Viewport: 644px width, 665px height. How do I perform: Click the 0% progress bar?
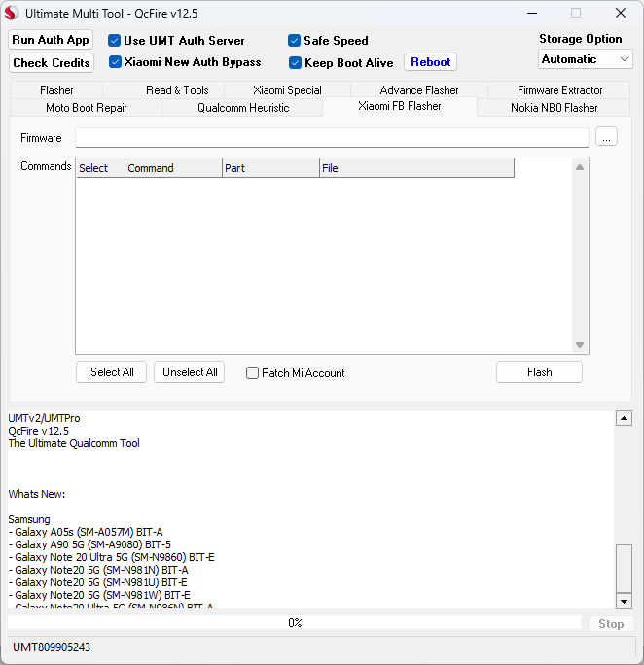click(295, 622)
